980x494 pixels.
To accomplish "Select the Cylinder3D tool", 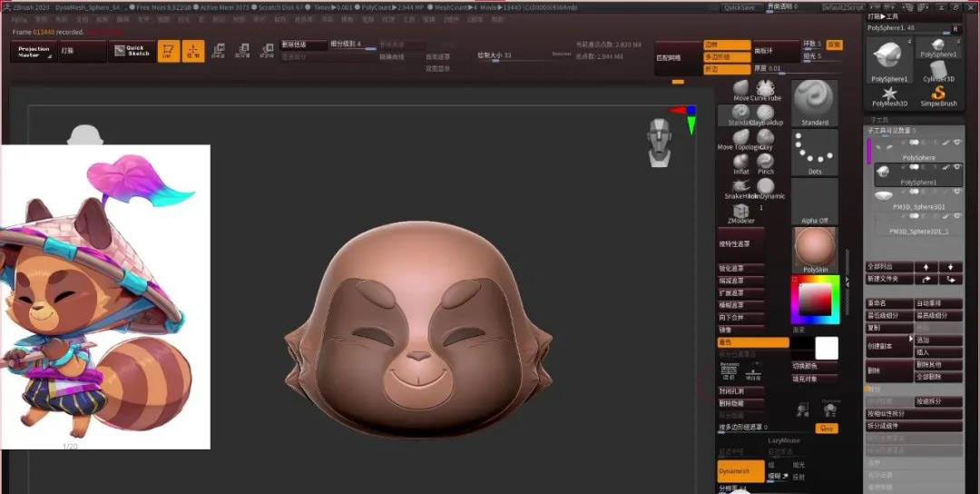I will 939,72.
